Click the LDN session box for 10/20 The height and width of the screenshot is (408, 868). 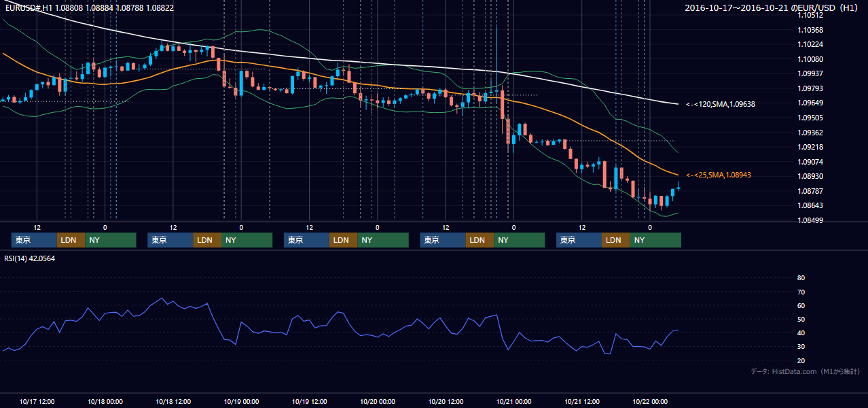click(x=480, y=240)
